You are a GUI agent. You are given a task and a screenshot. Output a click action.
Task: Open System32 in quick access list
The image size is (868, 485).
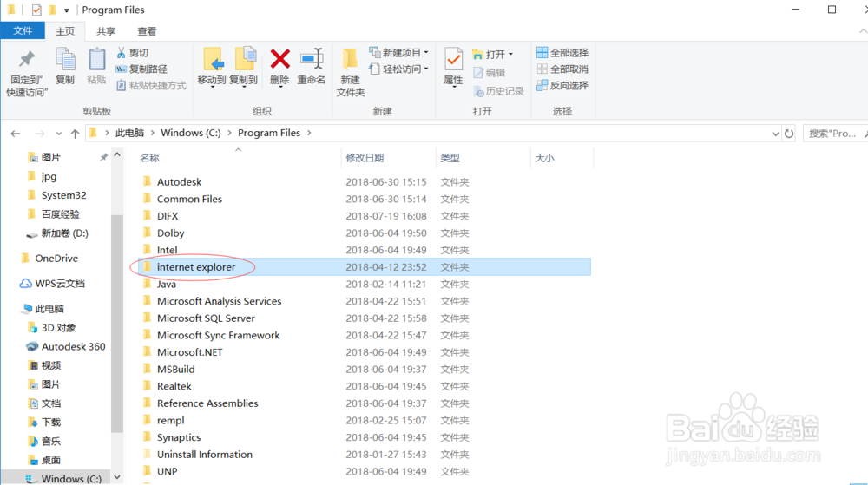[56, 195]
